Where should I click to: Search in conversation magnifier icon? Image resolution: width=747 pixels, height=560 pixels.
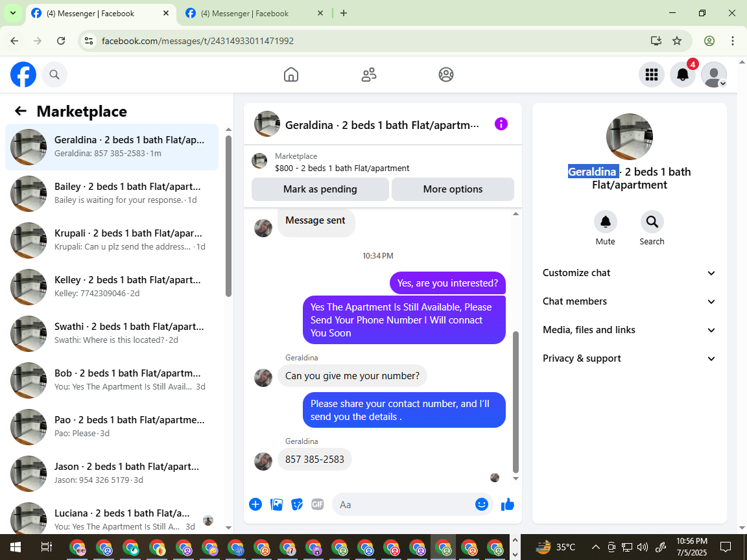coord(652,222)
